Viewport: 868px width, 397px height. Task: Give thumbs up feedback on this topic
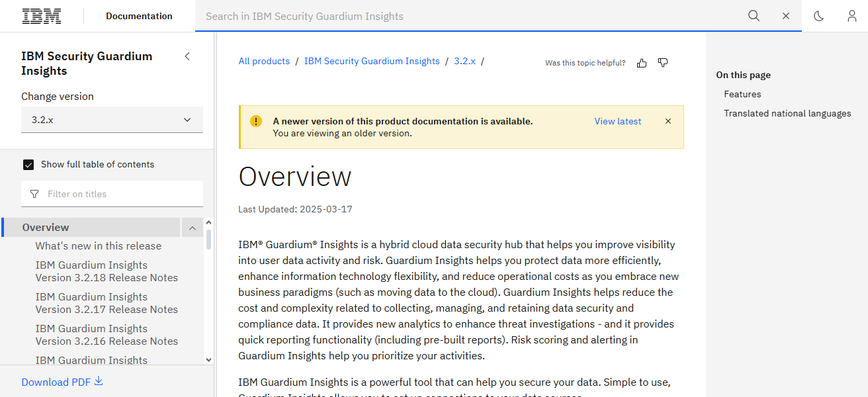click(x=641, y=62)
